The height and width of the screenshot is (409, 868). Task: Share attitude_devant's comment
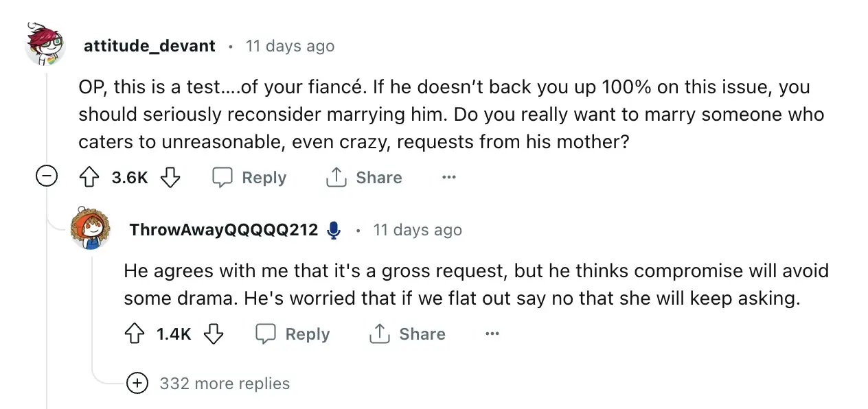click(x=364, y=178)
